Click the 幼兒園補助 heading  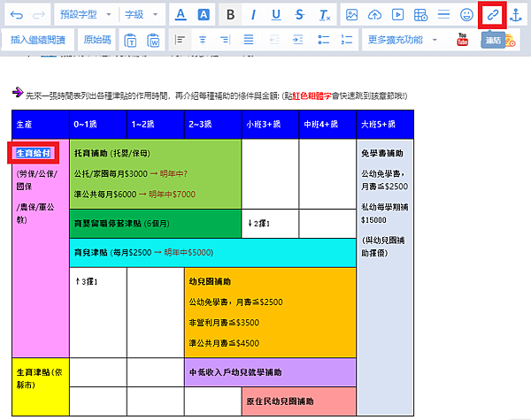pyautogui.click(x=210, y=281)
